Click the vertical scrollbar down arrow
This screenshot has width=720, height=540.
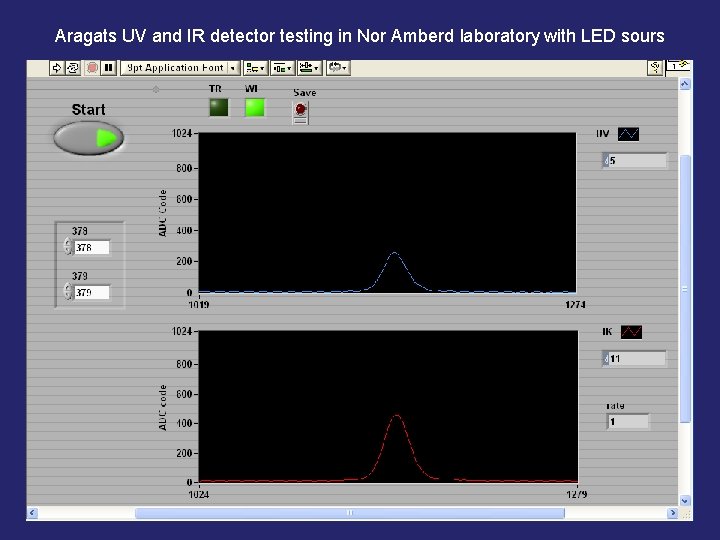tap(685, 501)
